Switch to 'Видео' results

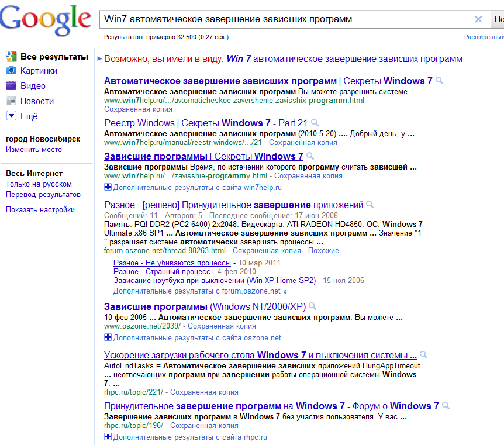(33, 86)
